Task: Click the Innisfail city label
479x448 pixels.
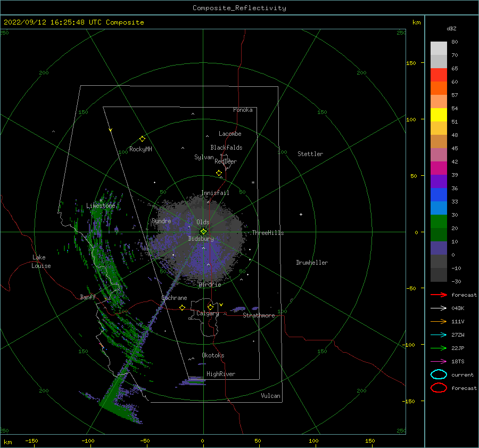Action: coord(216,193)
